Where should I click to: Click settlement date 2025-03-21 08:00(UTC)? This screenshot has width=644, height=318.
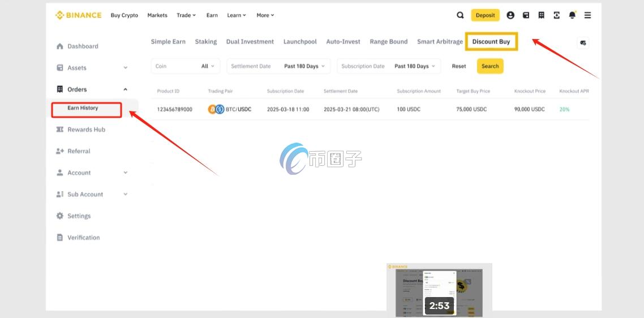click(x=351, y=109)
